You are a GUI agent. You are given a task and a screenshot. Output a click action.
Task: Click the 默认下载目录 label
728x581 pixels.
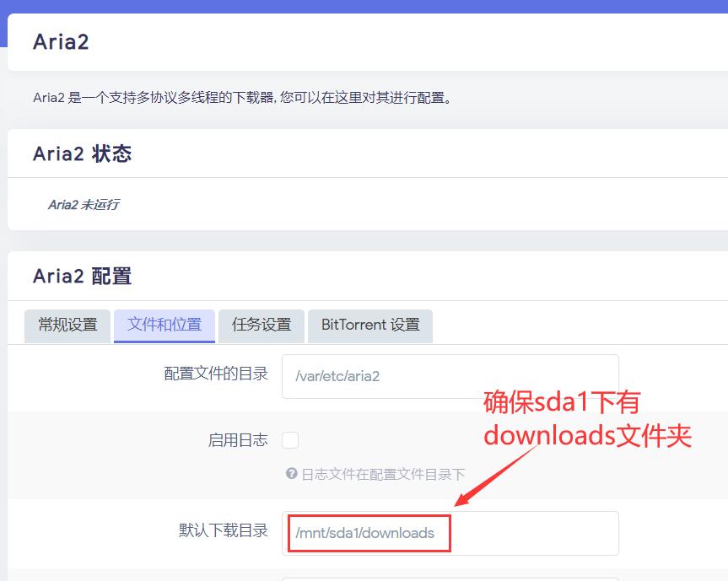(224, 530)
